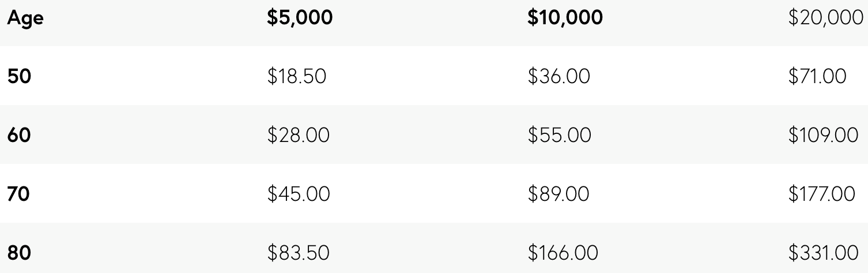
Task: Select the $45.00 cell for age 70
Action: coord(299,195)
